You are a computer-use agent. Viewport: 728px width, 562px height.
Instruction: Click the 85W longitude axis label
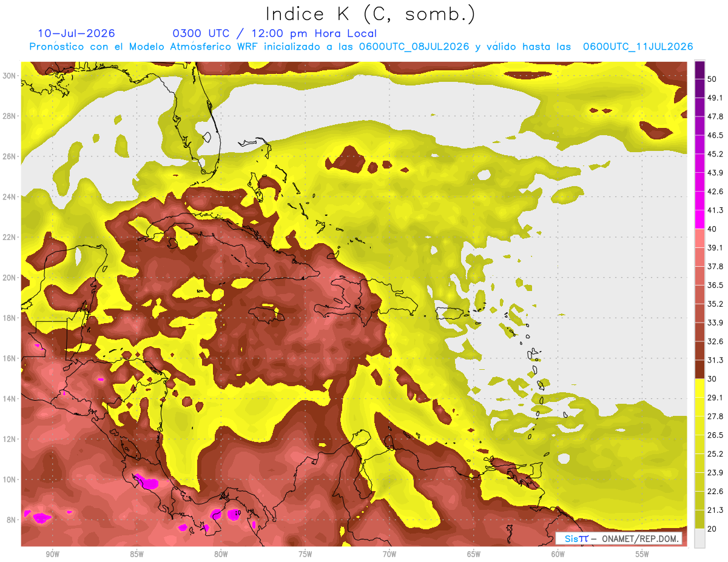pos(136,554)
